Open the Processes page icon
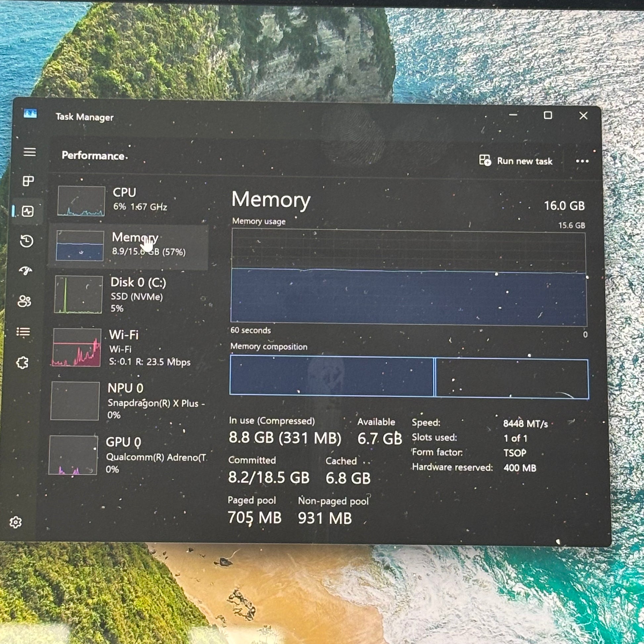This screenshot has height=644, width=644. [x=28, y=181]
